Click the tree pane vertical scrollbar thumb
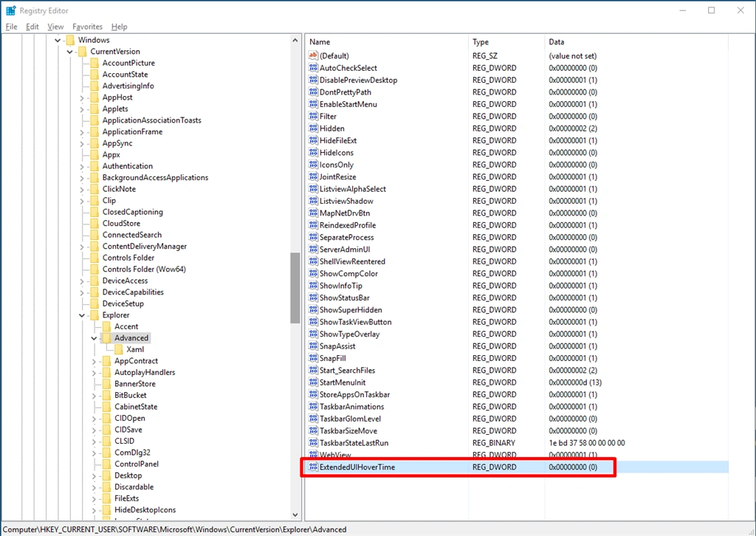The width and height of the screenshot is (756, 536). click(x=295, y=288)
